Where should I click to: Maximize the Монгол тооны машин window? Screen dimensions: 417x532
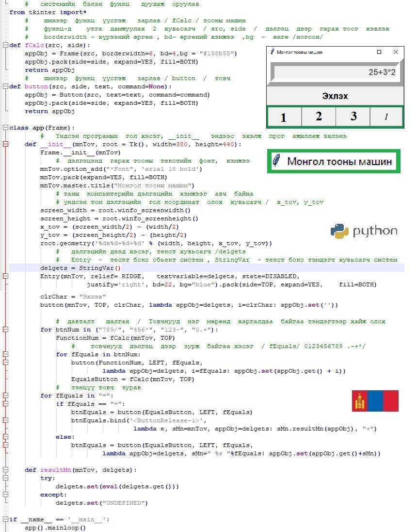(x=379, y=52)
